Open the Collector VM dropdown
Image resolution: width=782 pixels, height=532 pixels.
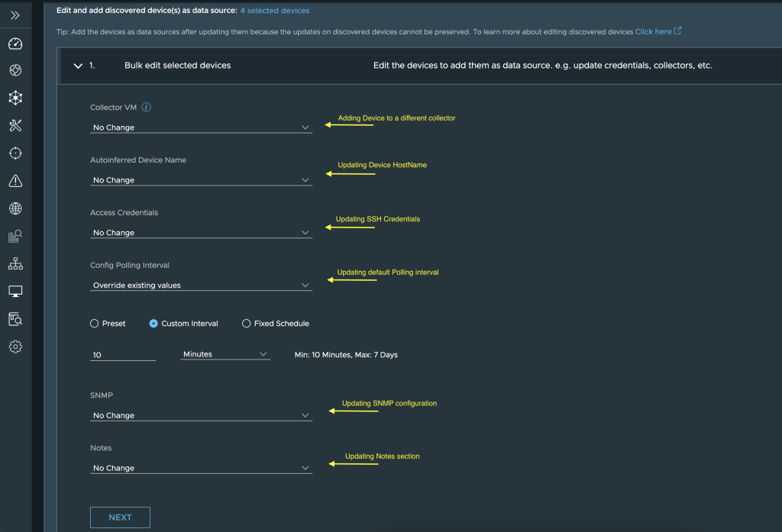click(x=201, y=127)
